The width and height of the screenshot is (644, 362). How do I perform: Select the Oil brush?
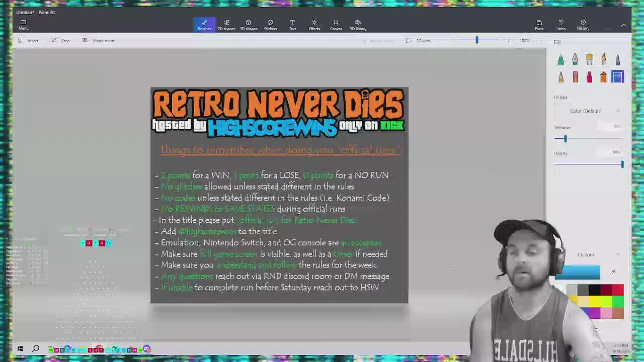tap(589, 60)
